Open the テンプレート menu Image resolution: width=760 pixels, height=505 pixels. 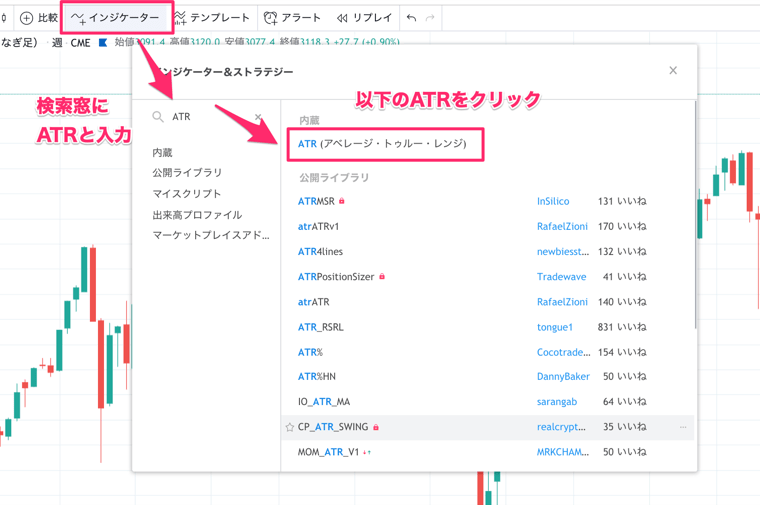[212, 18]
